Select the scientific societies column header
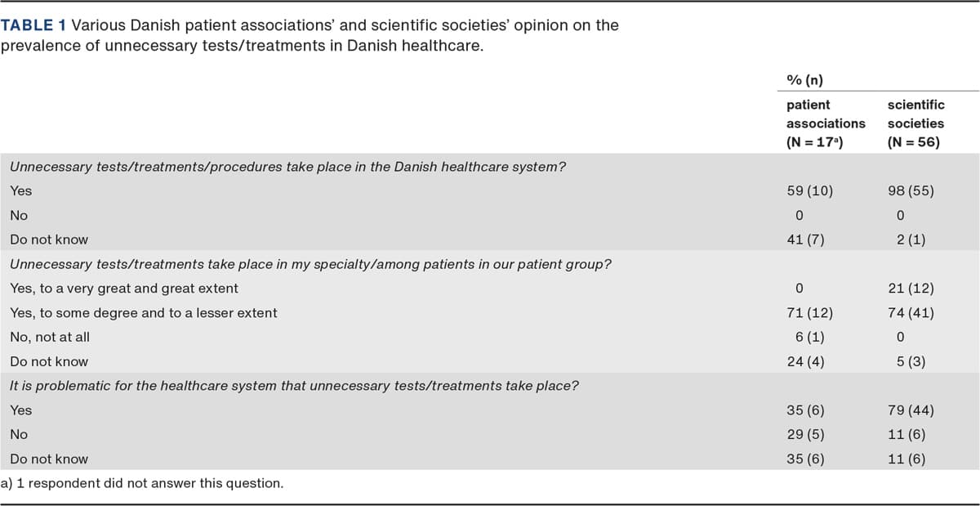 coord(915,123)
